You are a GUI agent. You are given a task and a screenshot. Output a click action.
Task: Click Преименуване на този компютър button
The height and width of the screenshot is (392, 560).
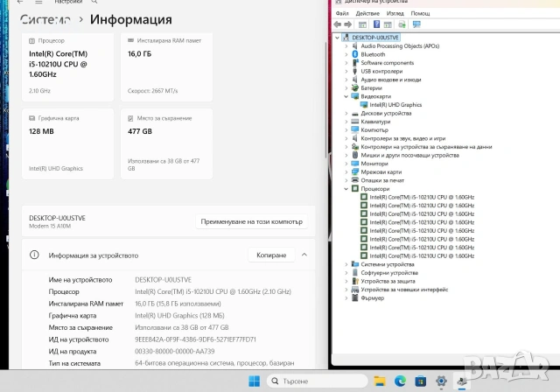(251, 221)
